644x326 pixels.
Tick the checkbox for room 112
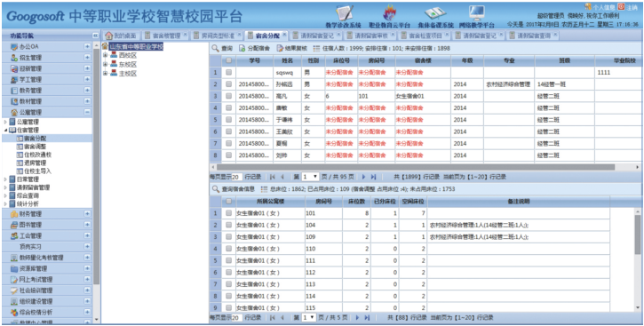(229, 273)
